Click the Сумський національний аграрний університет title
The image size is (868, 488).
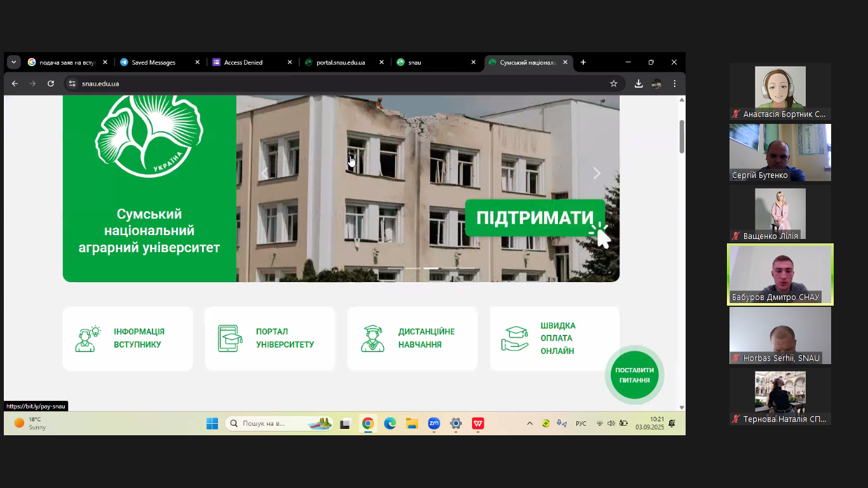point(149,231)
